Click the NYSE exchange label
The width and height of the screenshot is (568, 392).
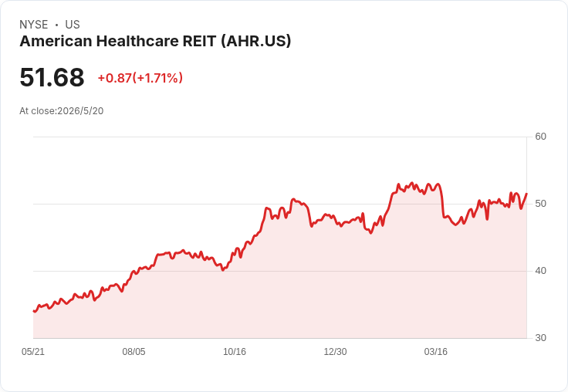[34, 25]
